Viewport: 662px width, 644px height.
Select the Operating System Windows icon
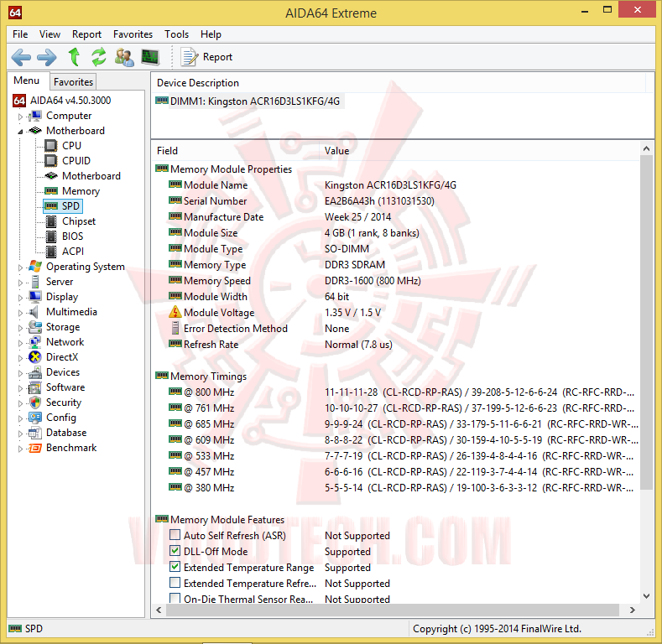(35, 267)
